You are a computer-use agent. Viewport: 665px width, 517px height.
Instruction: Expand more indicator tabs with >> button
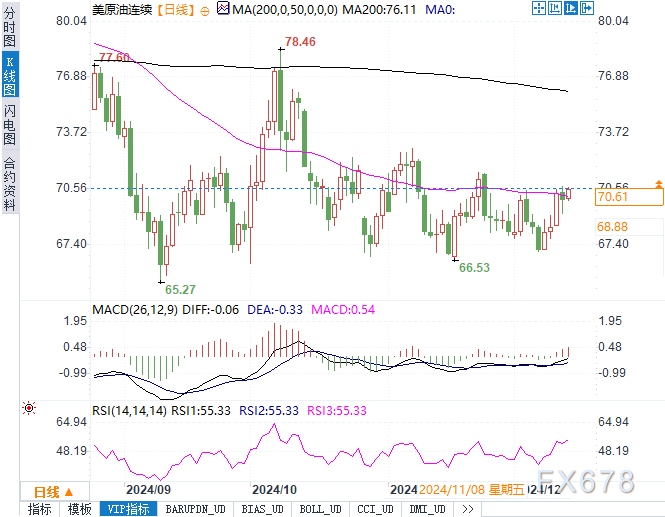(467, 509)
